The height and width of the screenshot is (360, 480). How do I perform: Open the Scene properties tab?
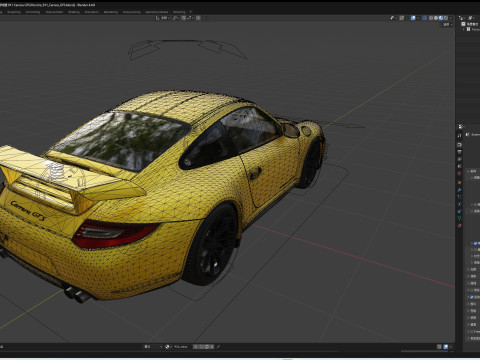[460, 166]
